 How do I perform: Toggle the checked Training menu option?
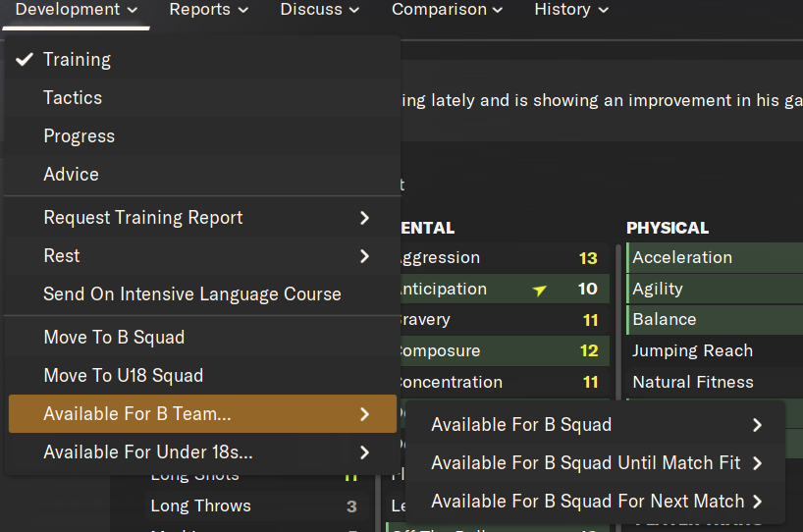(x=77, y=60)
